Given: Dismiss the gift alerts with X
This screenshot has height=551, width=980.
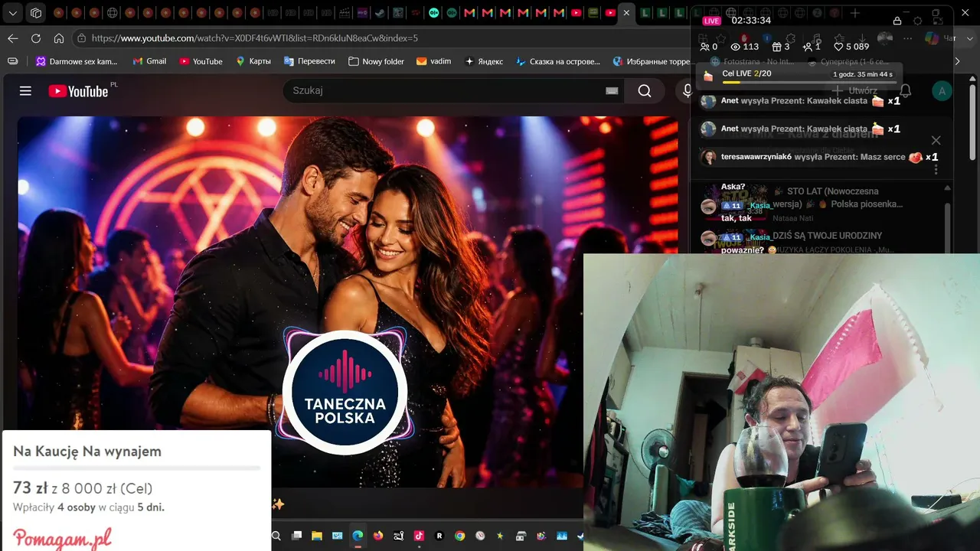Looking at the screenshot, I should coord(936,140).
